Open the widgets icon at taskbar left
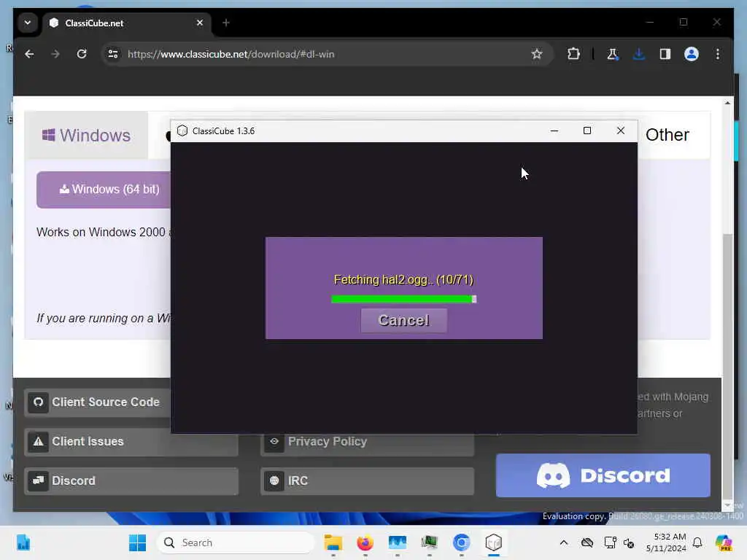The image size is (747, 560). [x=23, y=542]
